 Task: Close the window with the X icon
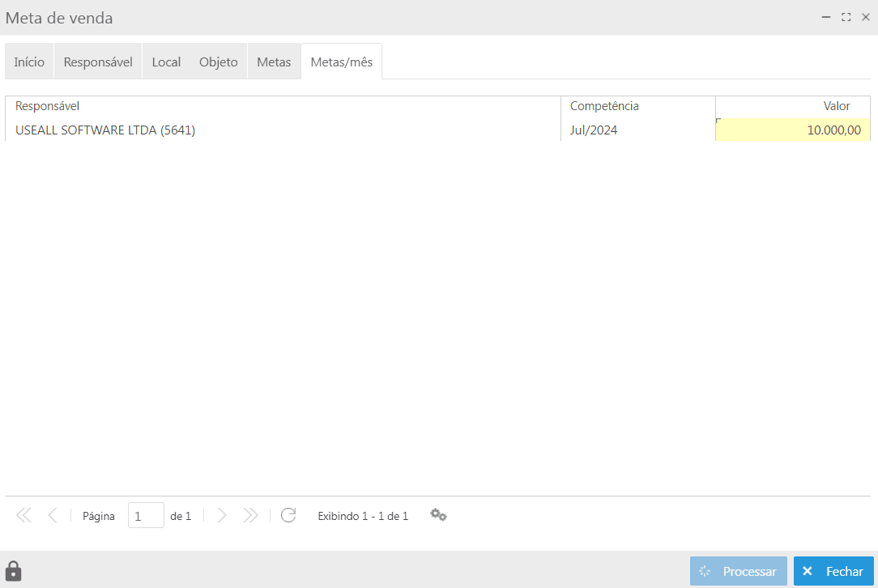click(866, 17)
